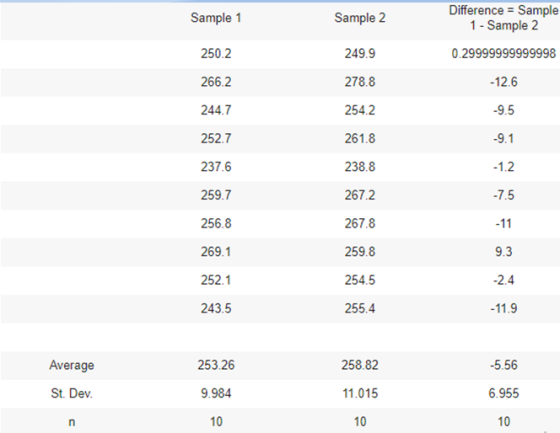This screenshot has width=560, height=433.
Task: Click Sample 1 standard deviation 9.984
Action: (x=216, y=393)
